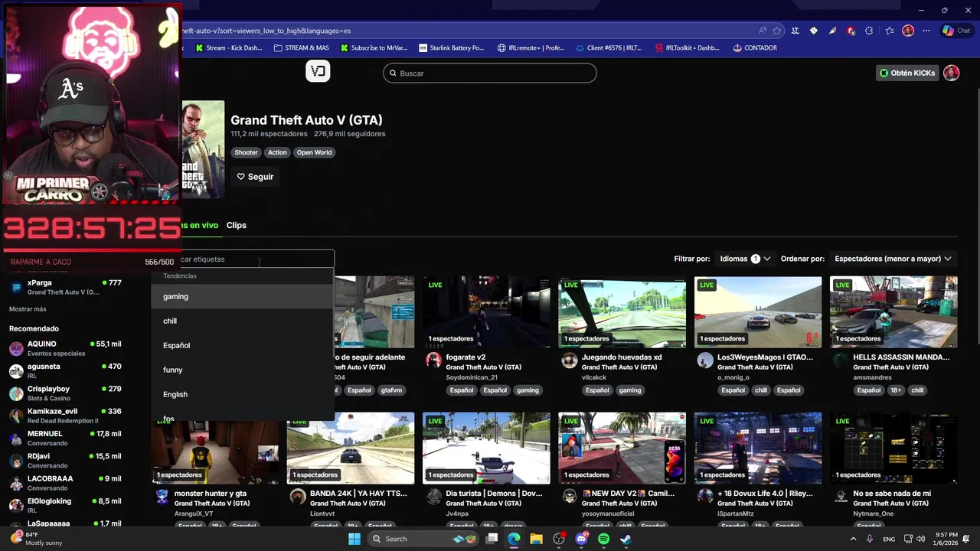The image size is (980, 551).
Task: Open the Windows Start menu
Action: point(354,539)
